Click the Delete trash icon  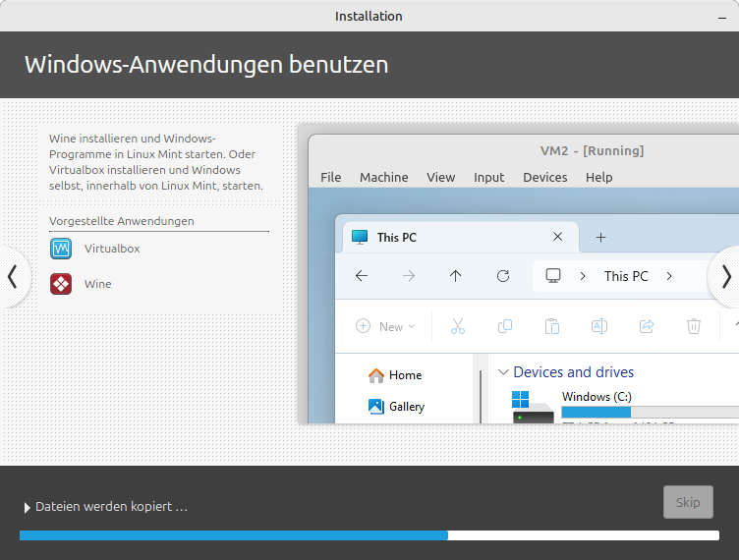pyautogui.click(x=693, y=326)
